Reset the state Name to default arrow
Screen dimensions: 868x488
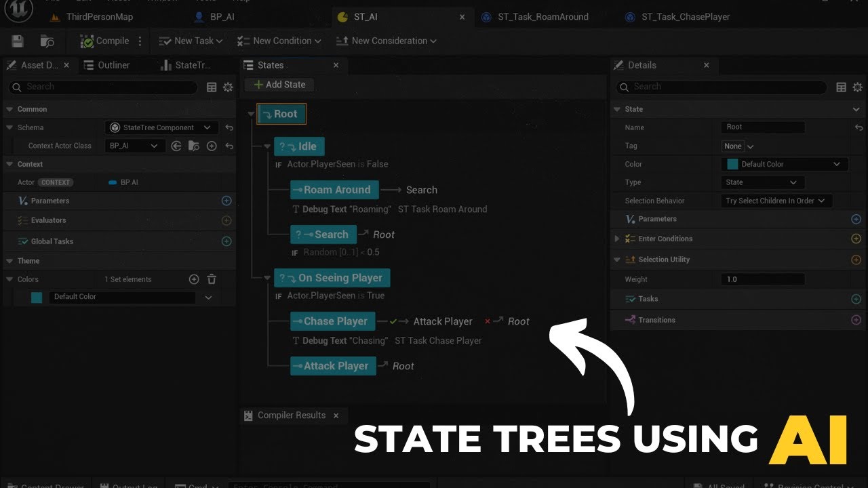(859, 127)
